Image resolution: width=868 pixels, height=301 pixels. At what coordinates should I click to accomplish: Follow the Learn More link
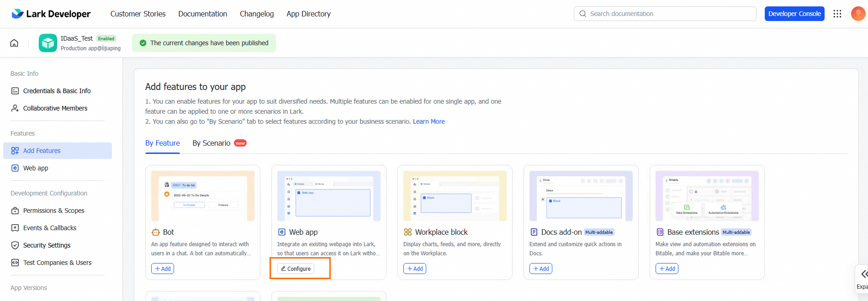point(429,121)
